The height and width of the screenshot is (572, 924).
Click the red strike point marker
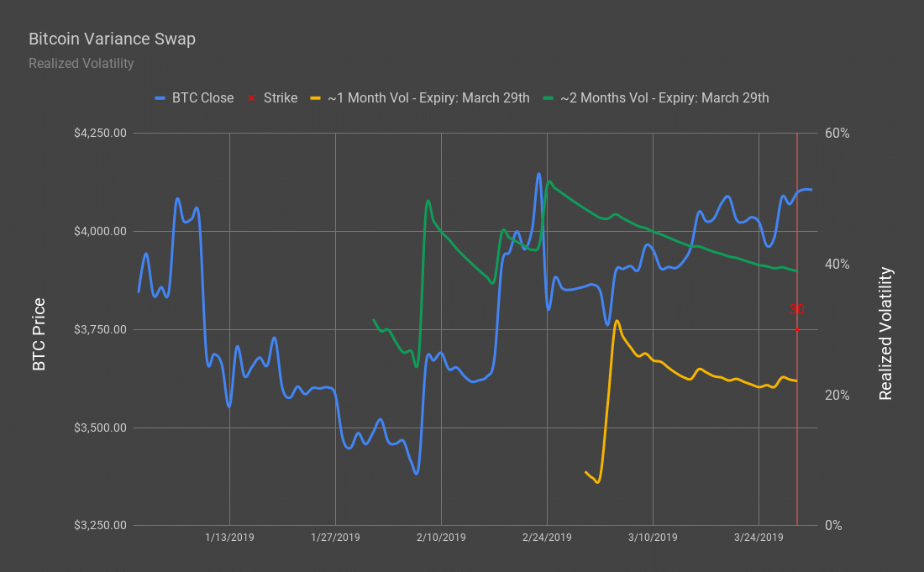point(796,329)
